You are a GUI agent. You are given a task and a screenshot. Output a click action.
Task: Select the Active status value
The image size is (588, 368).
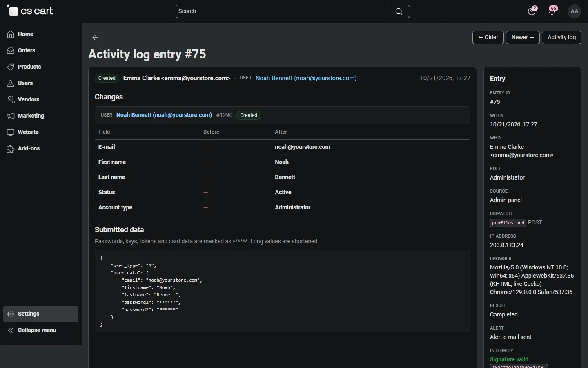point(283,193)
